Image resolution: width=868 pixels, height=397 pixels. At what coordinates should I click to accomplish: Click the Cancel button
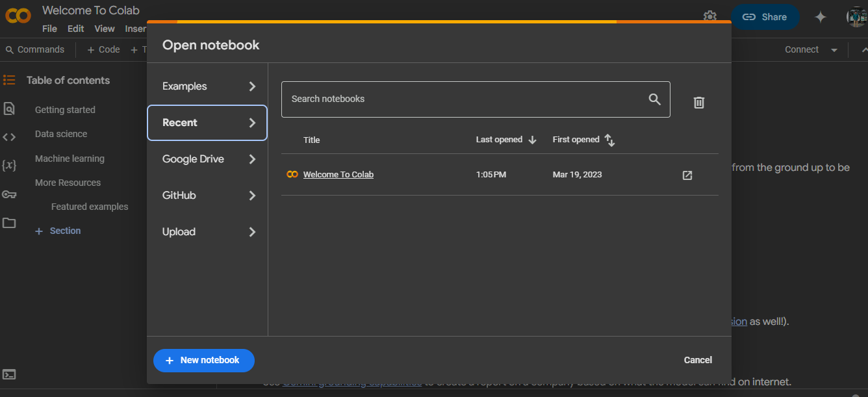point(698,360)
